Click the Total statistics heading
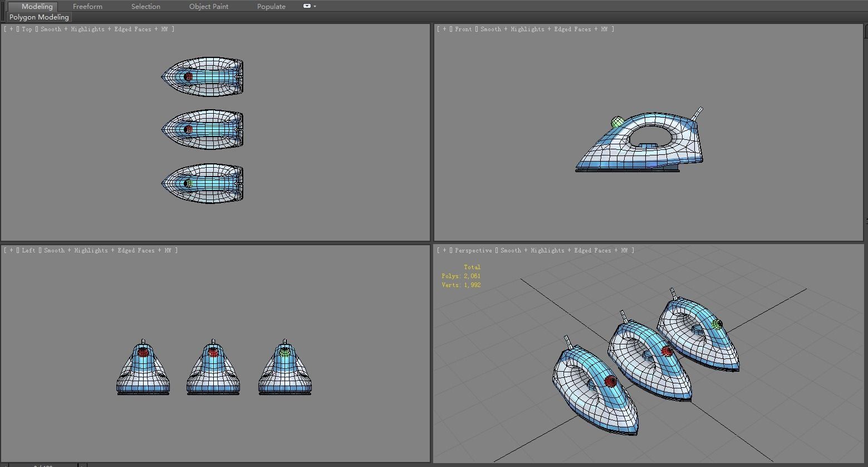The height and width of the screenshot is (467, 868). point(472,267)
